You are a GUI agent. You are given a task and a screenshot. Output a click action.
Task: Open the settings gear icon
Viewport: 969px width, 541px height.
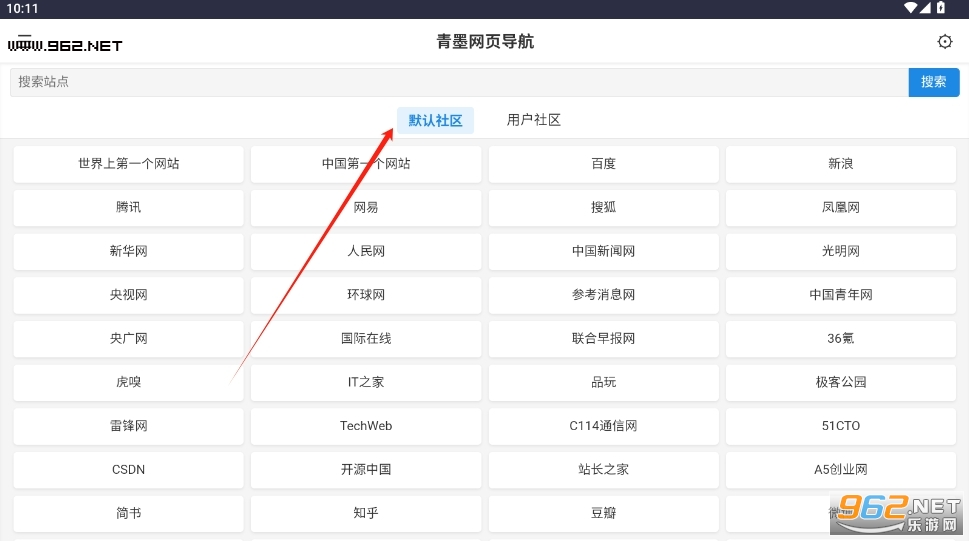(x=944, y=41)
